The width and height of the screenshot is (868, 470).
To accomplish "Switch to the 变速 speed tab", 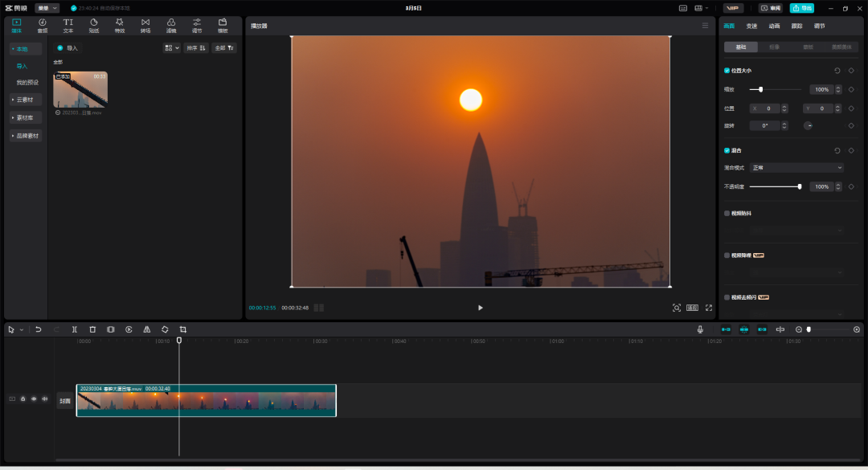I will click(751, 27).
